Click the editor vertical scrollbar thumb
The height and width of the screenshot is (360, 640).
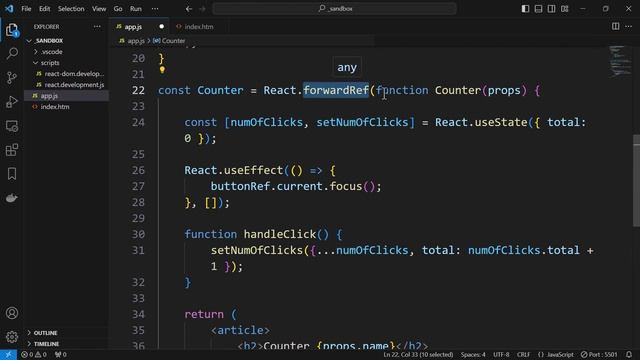[636, 180]
